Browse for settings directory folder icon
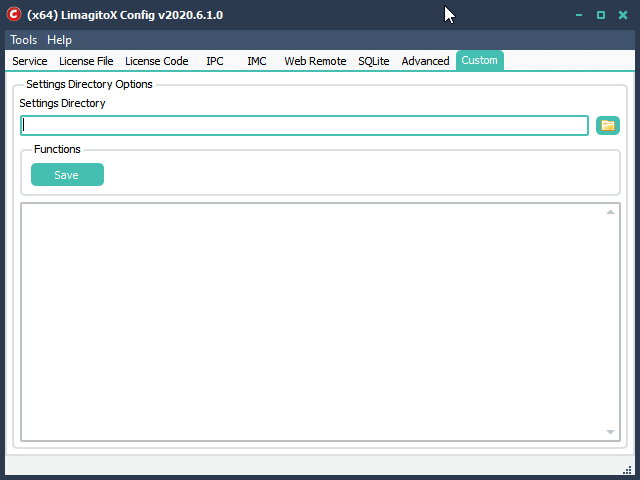The image size is (640, 480). (608, 125)
